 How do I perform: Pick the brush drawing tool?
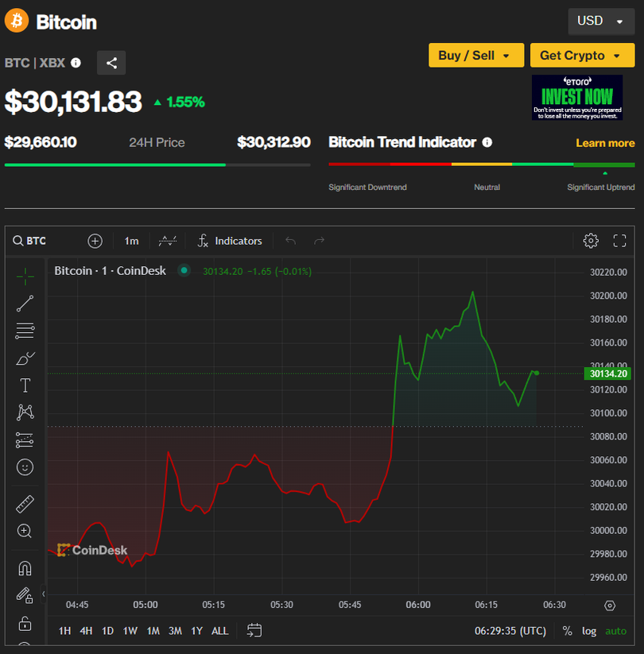(25, 358)
